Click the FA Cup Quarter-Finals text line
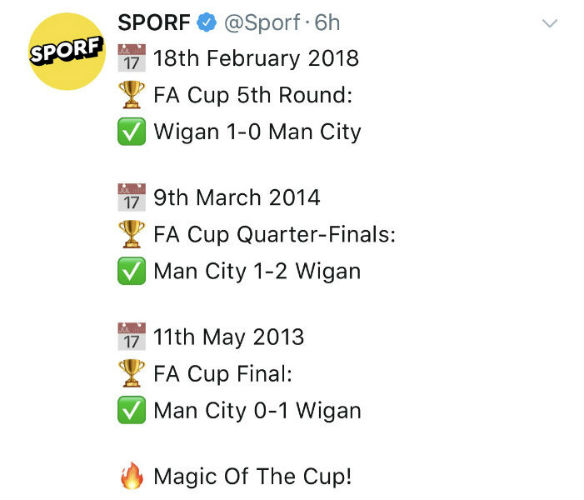The width and height of the screenshot is (584, 500). pos(274,235)
